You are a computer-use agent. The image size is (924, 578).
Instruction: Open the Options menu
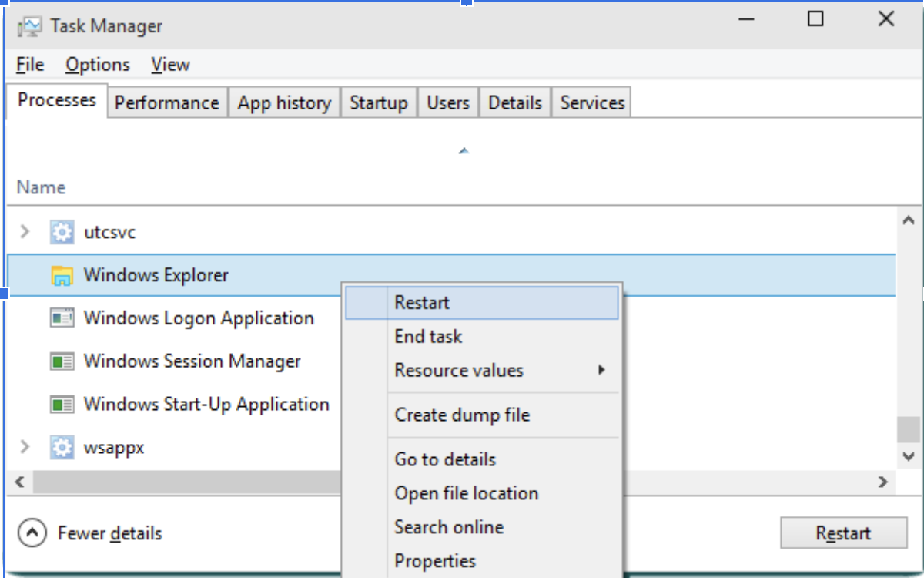pyautogui.click(x=97, y=65)
